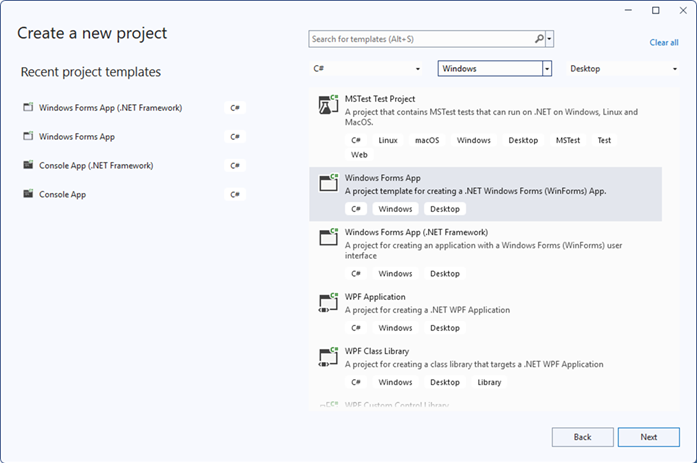Screen dimensions: 697x463
Task: Click C# badge beside recent Console App
Action: 235,194
